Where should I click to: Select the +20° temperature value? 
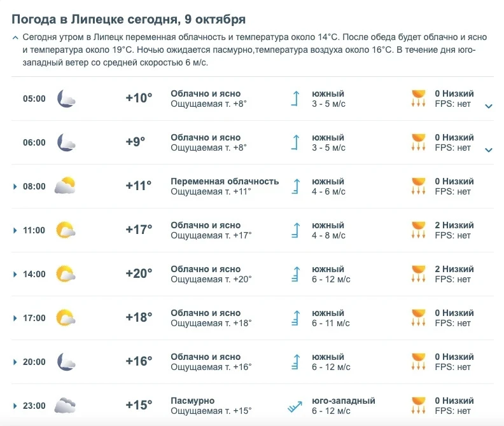(139, 273)
